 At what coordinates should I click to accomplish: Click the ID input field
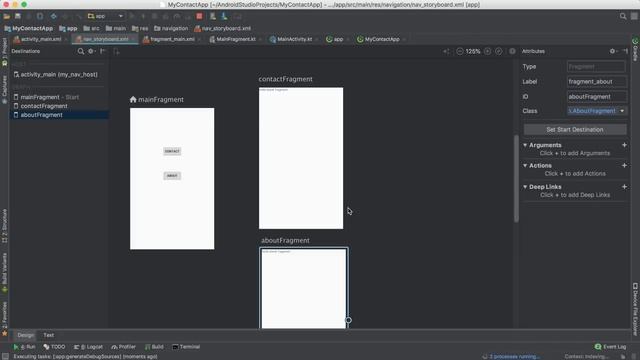[x=596, y=97]
